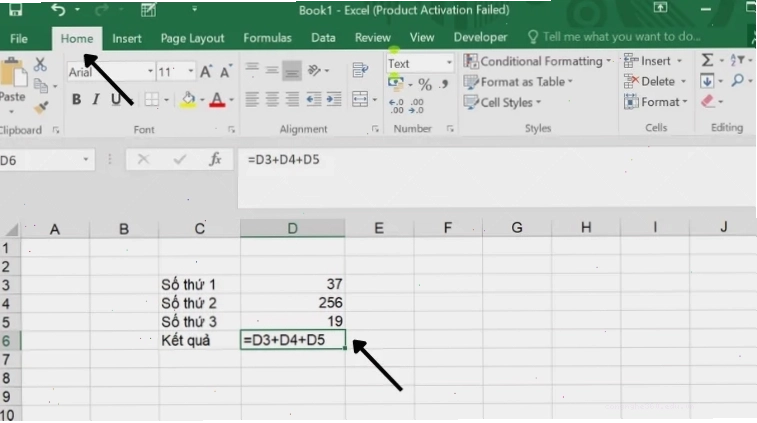
Task: Toggle Bold formatting
Action: (76, 99)
